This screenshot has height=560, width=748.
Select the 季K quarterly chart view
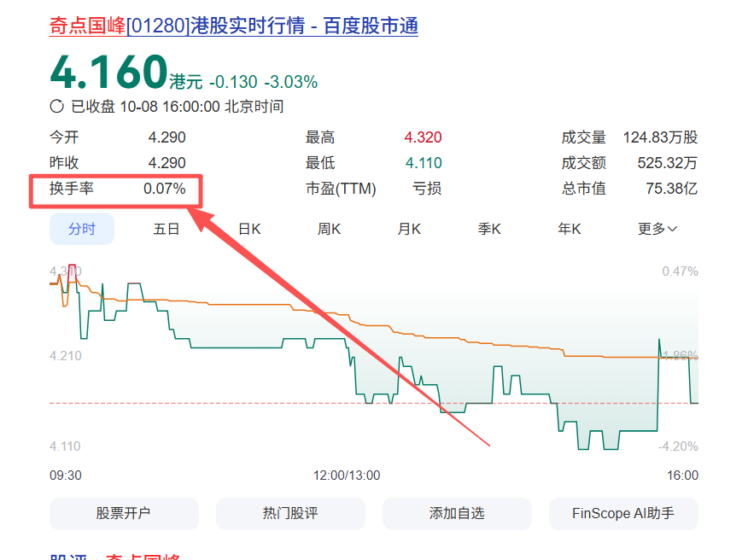(x=488, y=229)
